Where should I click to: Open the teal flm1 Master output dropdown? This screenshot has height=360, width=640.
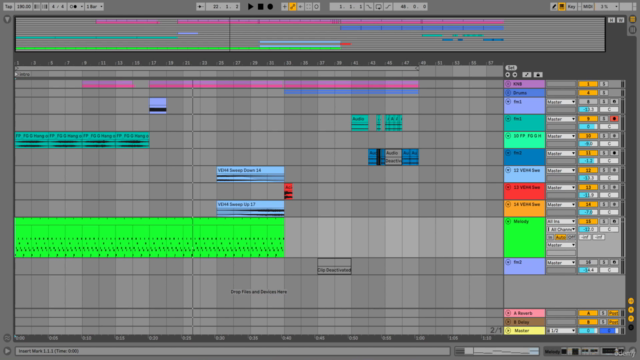pos(561,119)
